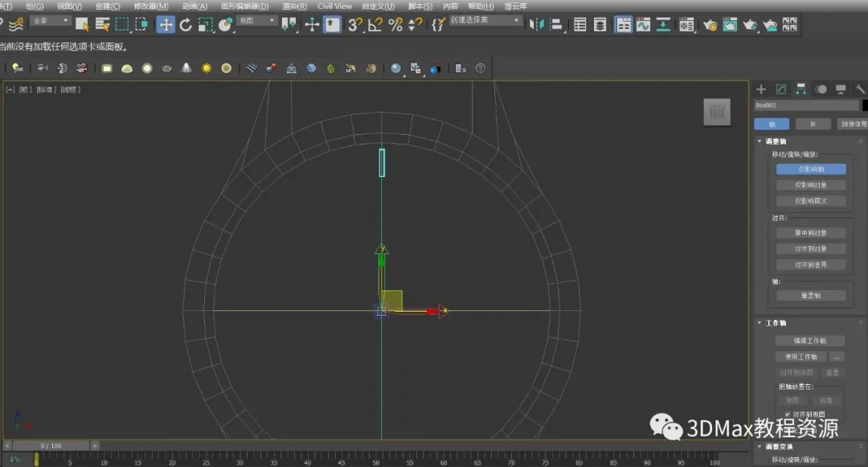The width and height of the screenshot is (868, 467).
Task: Open the Display panel tab
Action: click(841, 89)
